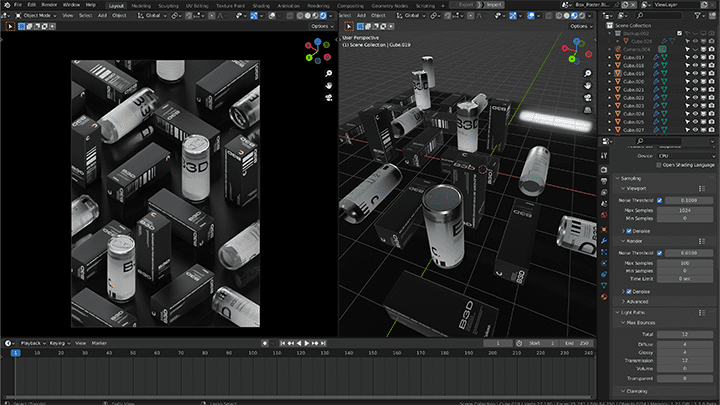Screen dimensions: 720x405
Task: Switch to Geometry Nodes workspace tab
Action: pos(389,6)
